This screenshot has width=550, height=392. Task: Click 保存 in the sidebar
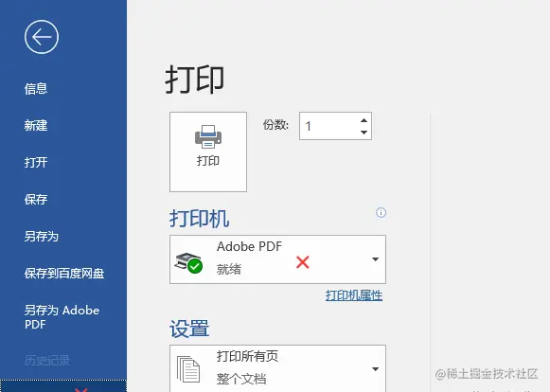click(36, 200)
